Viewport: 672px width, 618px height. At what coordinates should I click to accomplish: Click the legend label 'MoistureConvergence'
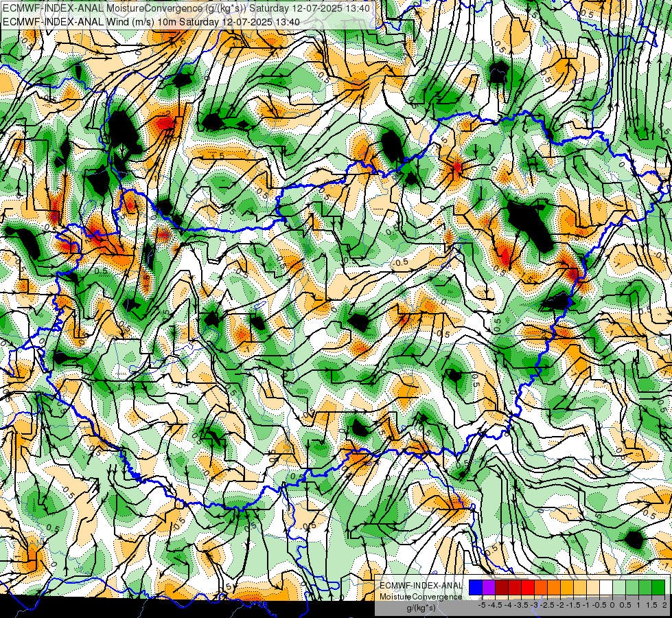pos(421,597)
